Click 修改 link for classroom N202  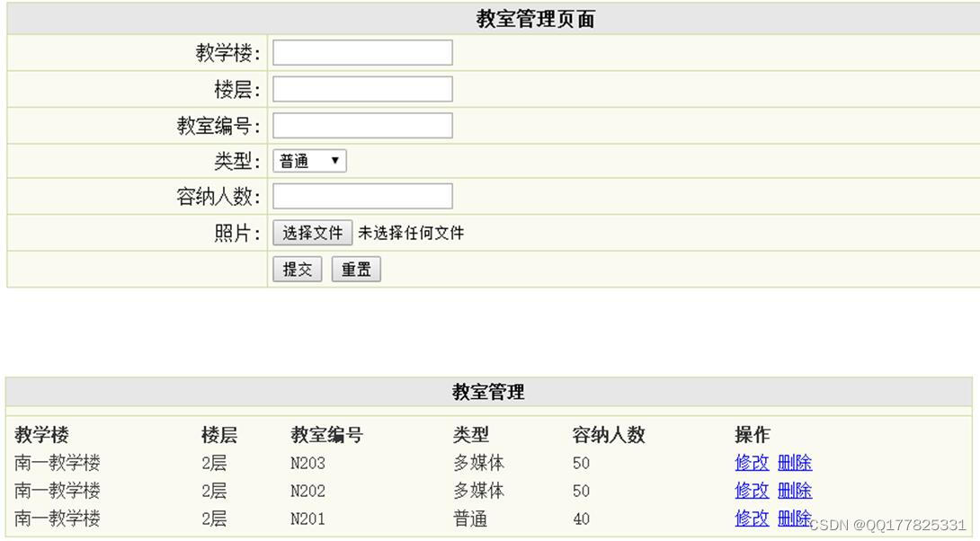(x=752, y=491)
